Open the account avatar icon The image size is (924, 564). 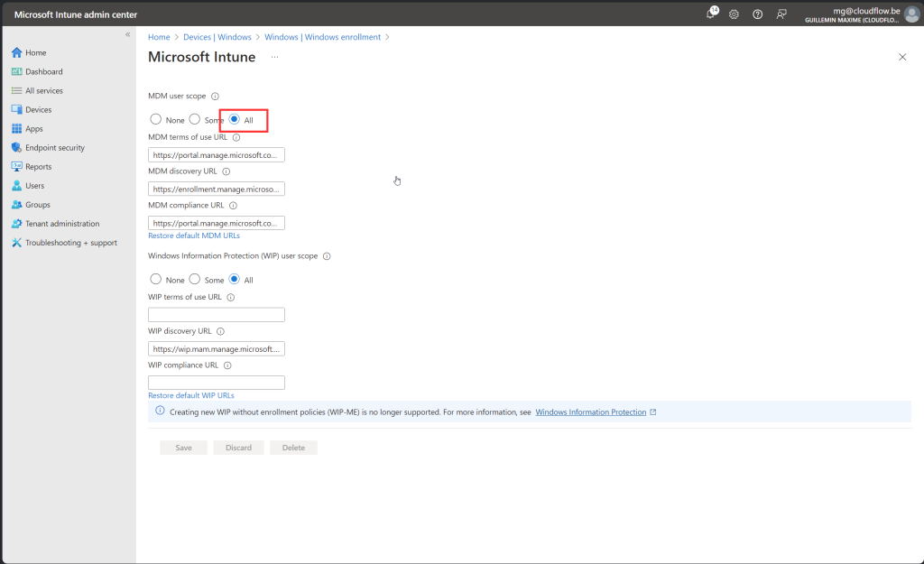(x=912, y=14)
